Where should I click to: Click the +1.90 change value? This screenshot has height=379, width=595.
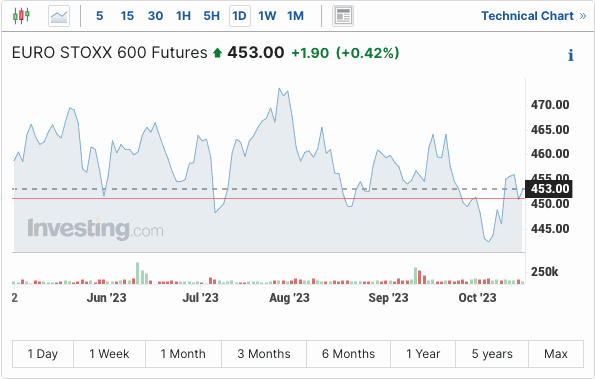click(x=310, y=53)
